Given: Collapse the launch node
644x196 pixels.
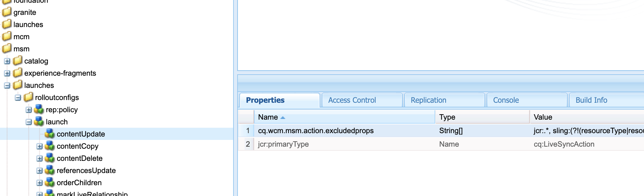Looking at the screenshot, I should click(29, 122).
